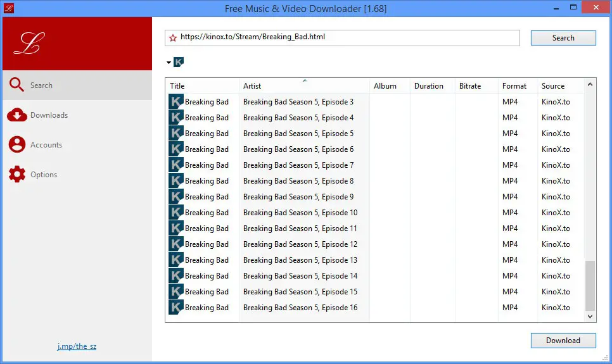
Task: Click MP4 format cell for Episode 15
Action: click(510, 291)
